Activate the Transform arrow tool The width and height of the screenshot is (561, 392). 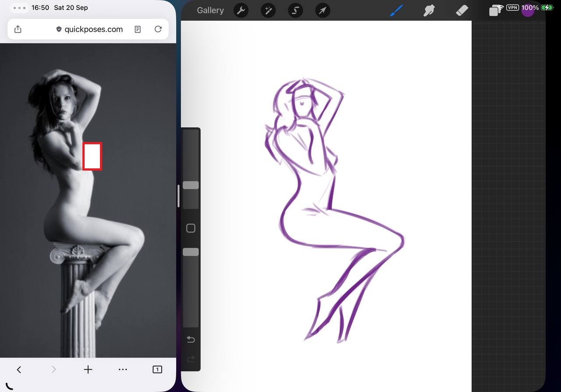click(x=323, y=10)
